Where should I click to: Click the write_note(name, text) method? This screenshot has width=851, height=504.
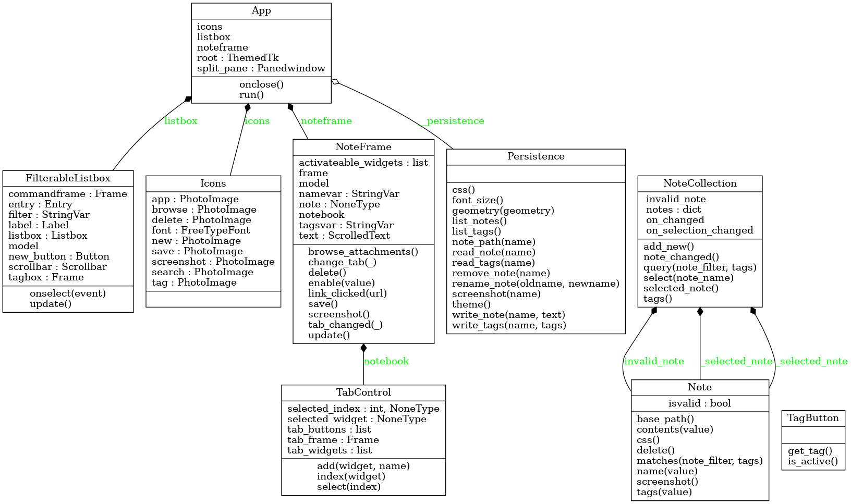(508, 315)
